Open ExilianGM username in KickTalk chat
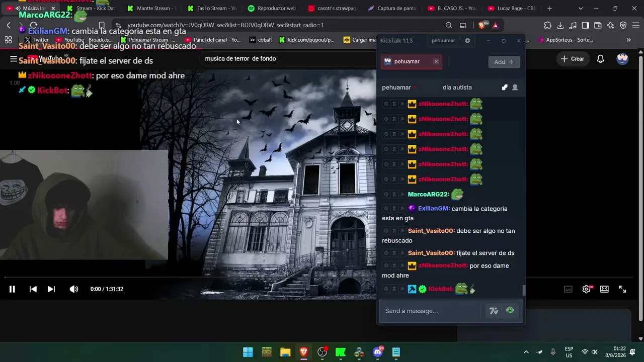This screenshot has height=362, width=644. click(x=433, y=209)
